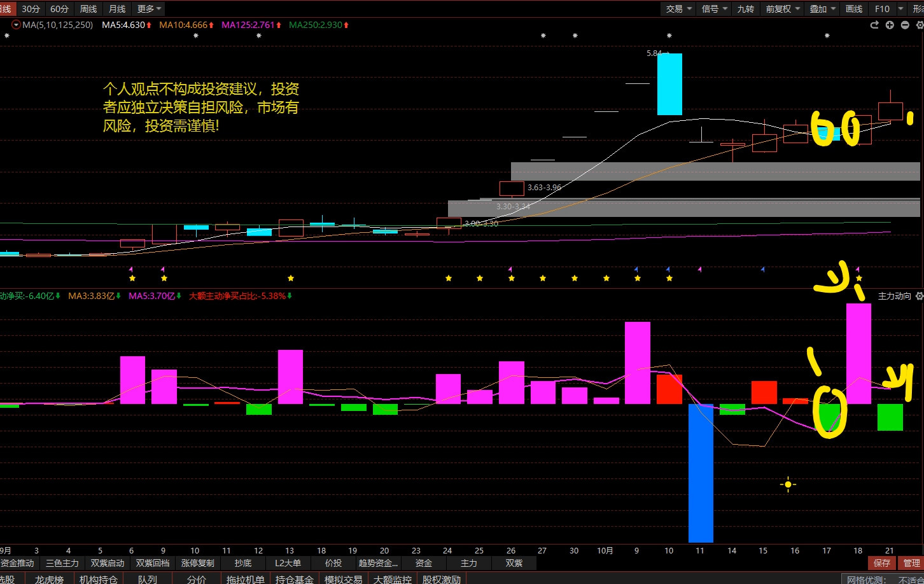Select 资金 indicator tab

pyautogui.click(x=424, y=563)
